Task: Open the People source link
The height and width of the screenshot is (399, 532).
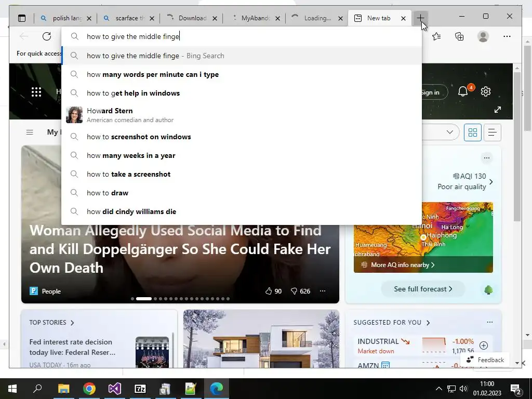Action: tap(45, 291)
